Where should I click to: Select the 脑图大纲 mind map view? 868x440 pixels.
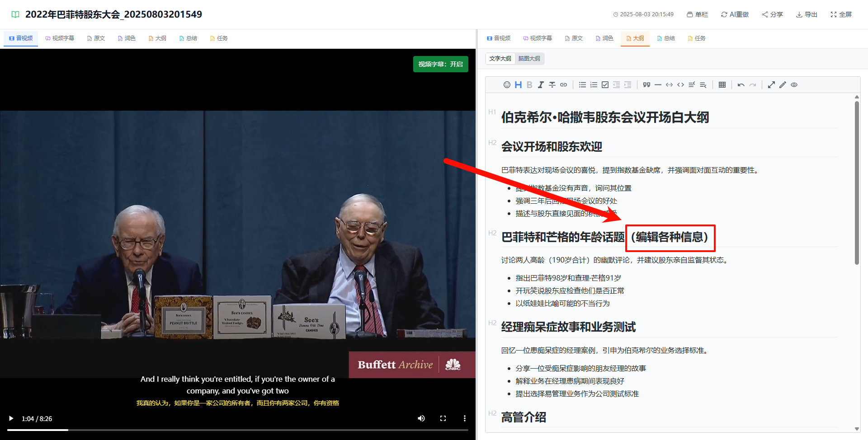(x=529, y=59)
